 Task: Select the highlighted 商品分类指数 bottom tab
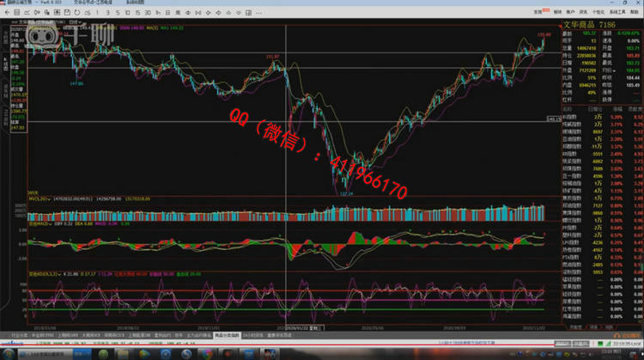(x=227, y=335)
